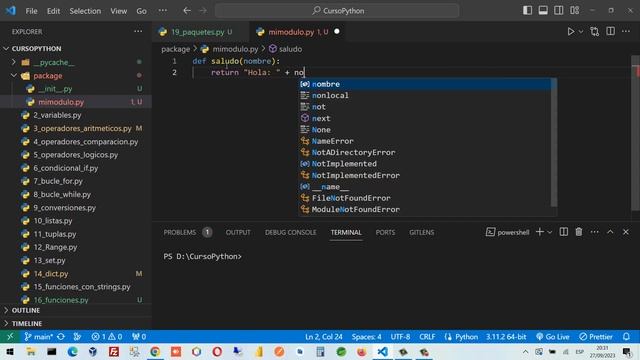Toggle secondary side bar layout icon

[x=559, y=11]
